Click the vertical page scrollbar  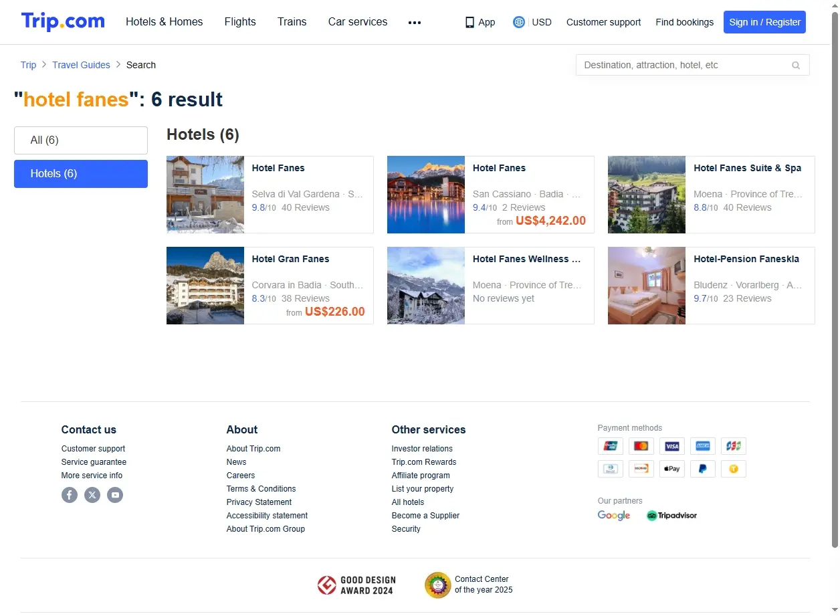click(x=835, y=281)
